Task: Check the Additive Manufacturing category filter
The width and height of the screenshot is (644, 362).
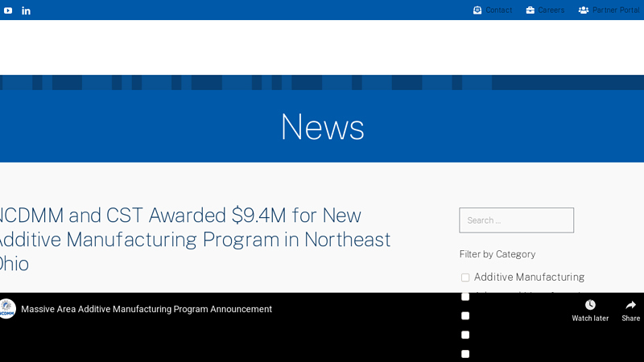Action: click(465, 278)
